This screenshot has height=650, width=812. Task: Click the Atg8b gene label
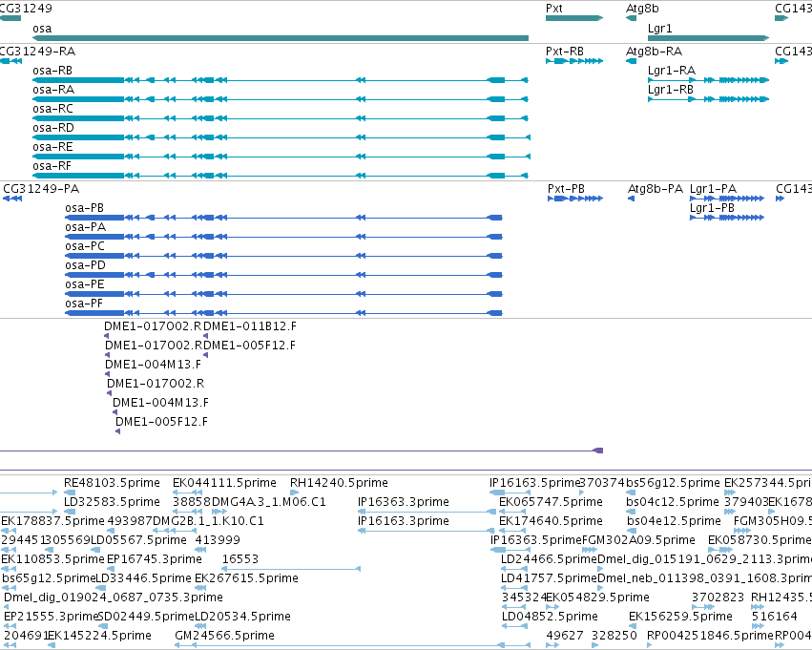click(642, 9)
